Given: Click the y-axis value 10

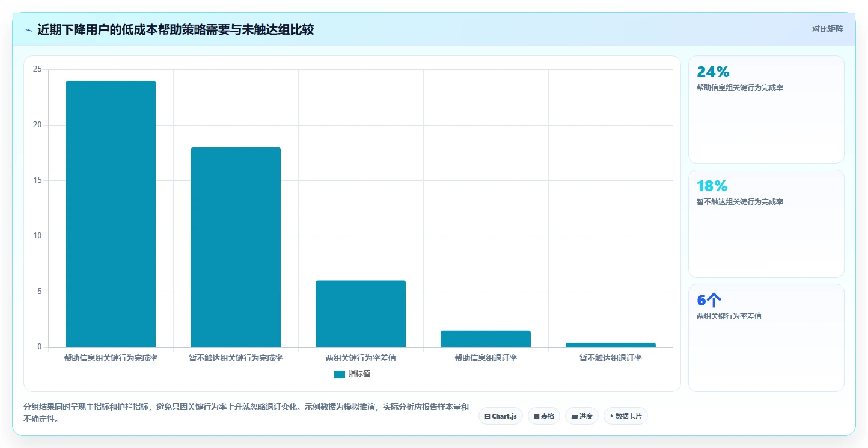Looking at the screenshot, I should tap(37, 236).
